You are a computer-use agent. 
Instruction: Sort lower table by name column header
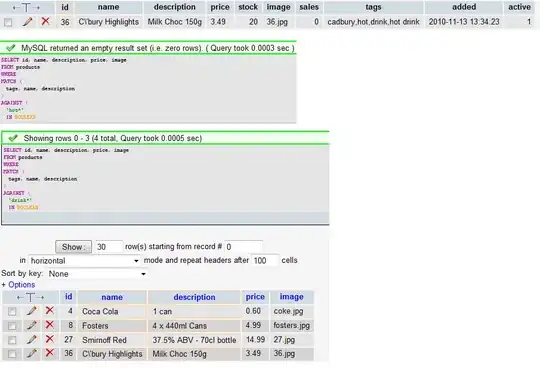112,297
